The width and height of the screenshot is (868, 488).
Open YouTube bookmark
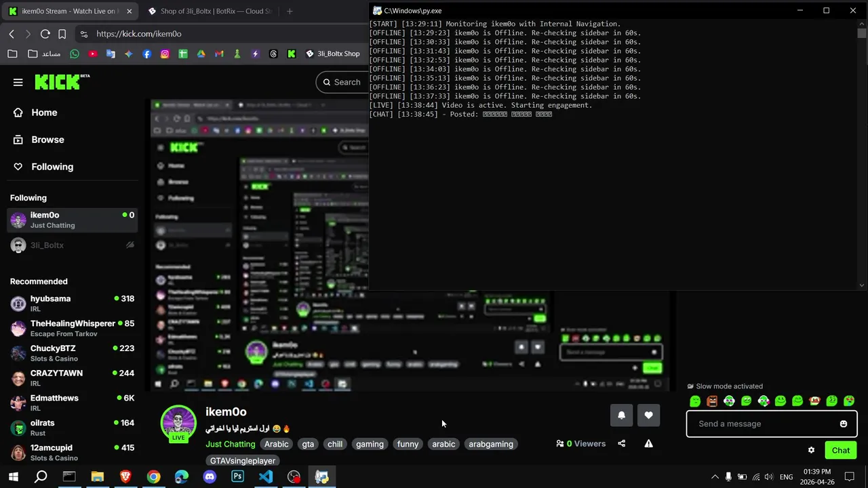(92, 54)
